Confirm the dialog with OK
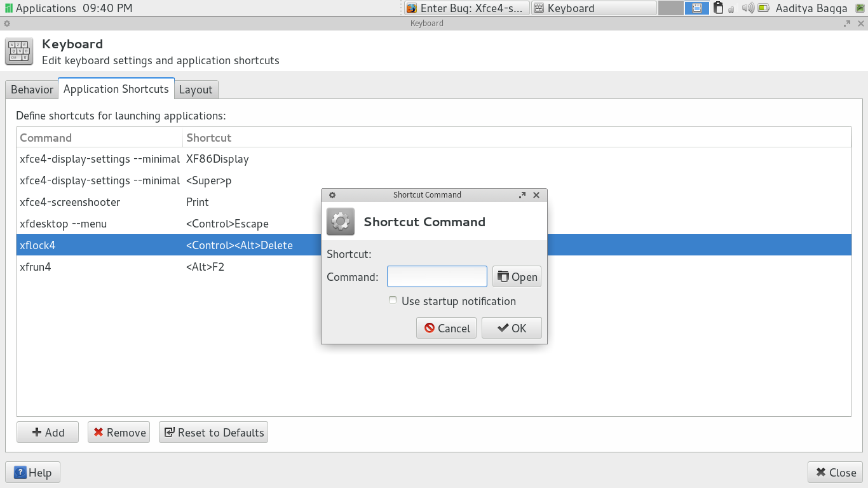The height and width of the screenshot is (488, 868). 512,328
